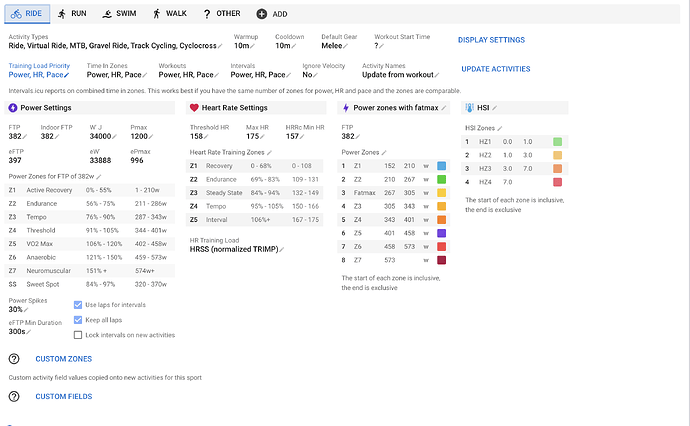Viewport: 690px width, 426px height.
Task: Click the RIDE tab
Action: [x=27, y=14]
